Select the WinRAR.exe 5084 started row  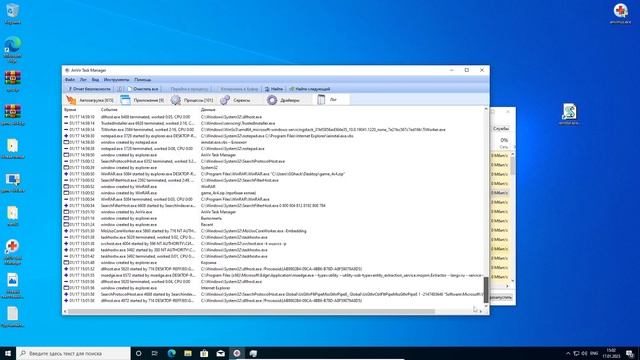273,174
